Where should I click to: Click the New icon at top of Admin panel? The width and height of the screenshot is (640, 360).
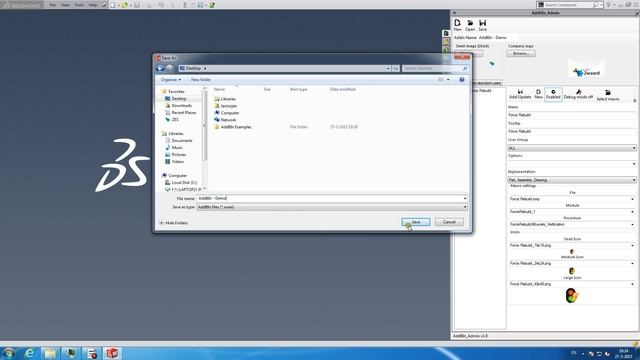(x=458, y=25)
